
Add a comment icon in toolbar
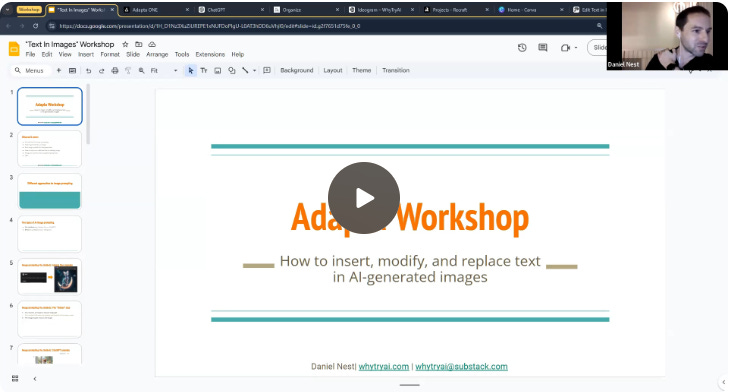(267, 71)
